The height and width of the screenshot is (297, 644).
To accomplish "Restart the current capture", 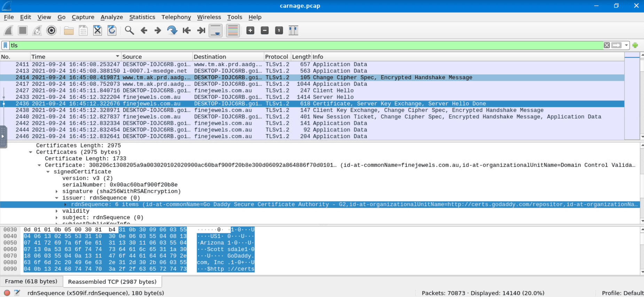I will point(37,31).
